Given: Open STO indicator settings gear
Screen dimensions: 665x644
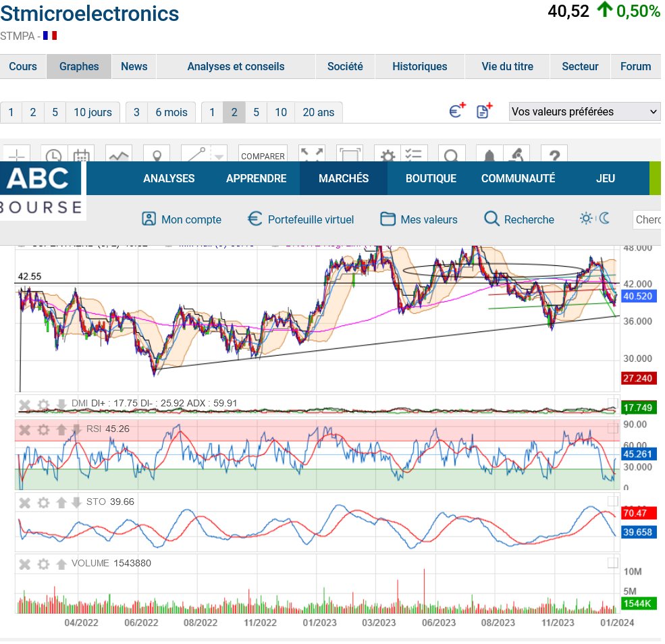Looking at the screenshot, I should (43, 503).
